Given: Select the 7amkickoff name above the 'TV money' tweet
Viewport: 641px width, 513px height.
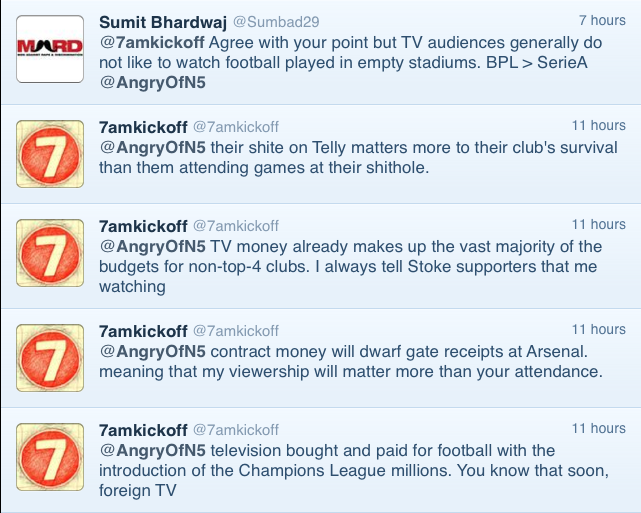Looking at the screenshot, I should pos(143,225).
